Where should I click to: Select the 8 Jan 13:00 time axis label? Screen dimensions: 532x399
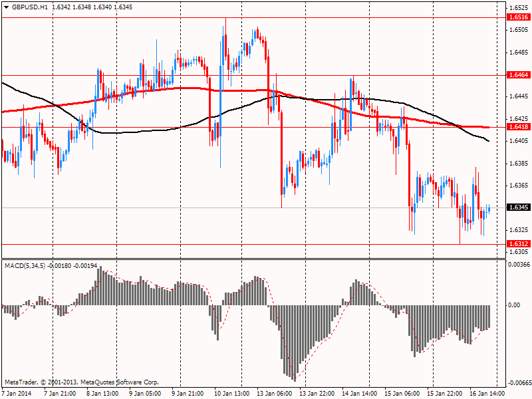point(102,394)
